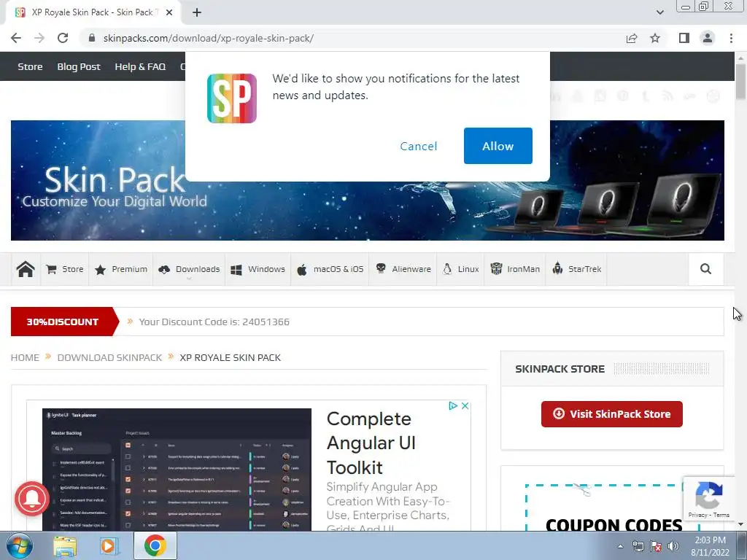Open a new browser tab
747x560 pixels.
click(197, 12)
